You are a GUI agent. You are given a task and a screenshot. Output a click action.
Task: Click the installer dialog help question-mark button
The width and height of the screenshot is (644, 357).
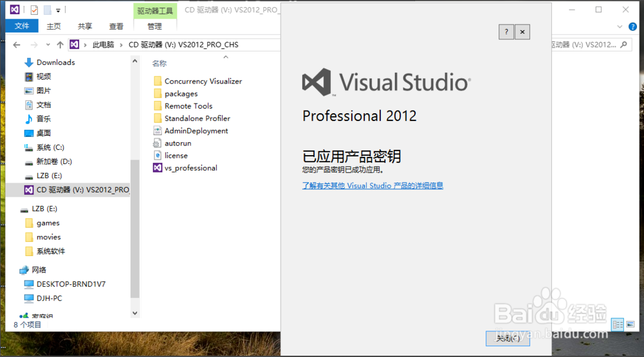pyautogui.click(x=506, y=32)
